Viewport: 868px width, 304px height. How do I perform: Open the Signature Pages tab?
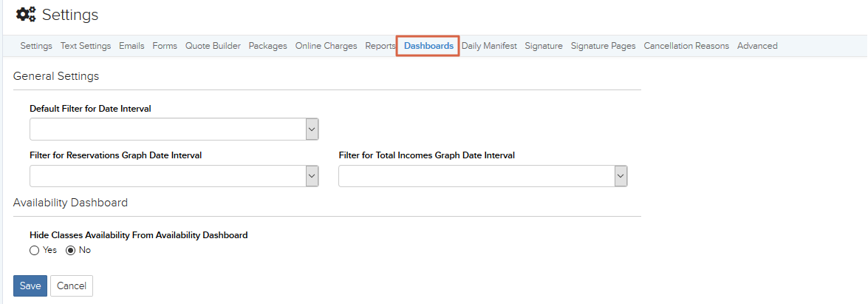tap(604, 46)
